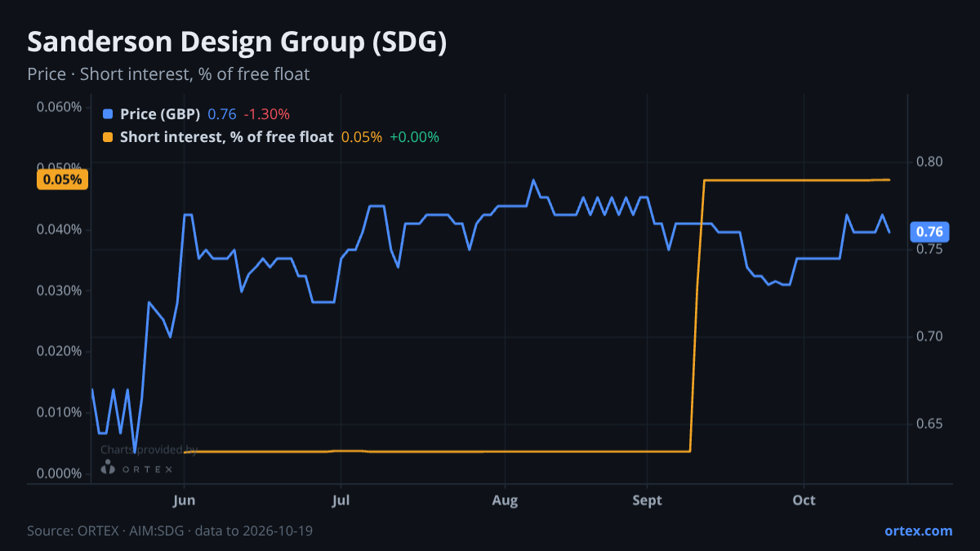Click the blue 0.76 value in the legend

[x=222, y=114]
